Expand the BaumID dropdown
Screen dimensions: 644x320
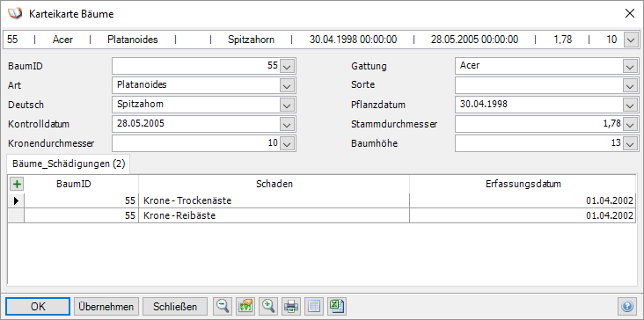pos(288,66)
